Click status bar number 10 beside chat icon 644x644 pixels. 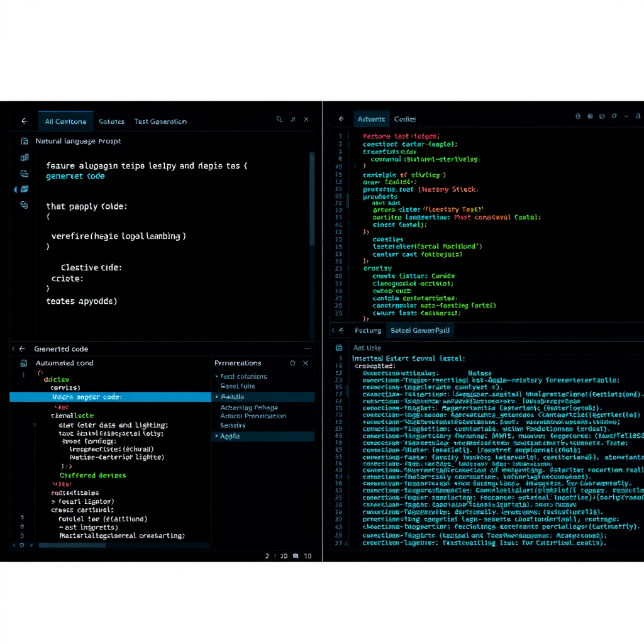point(308,556)
